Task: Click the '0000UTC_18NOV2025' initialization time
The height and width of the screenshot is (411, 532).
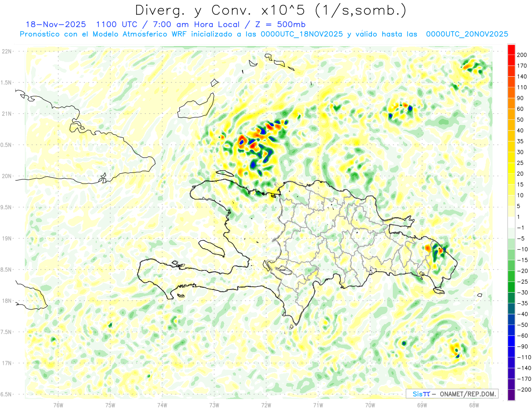Action: pyautogui.click(x=301, y=34)
